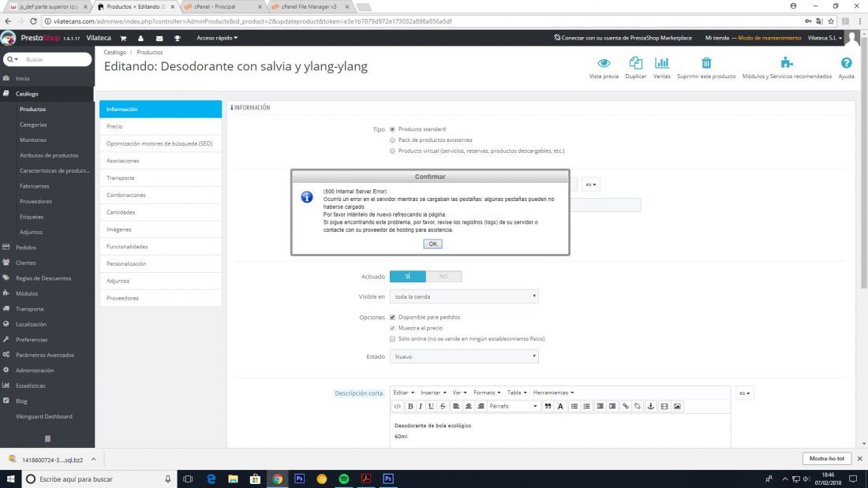Open the Visible en dropdown
868x488 pixels.
click(x=464, y=296)
